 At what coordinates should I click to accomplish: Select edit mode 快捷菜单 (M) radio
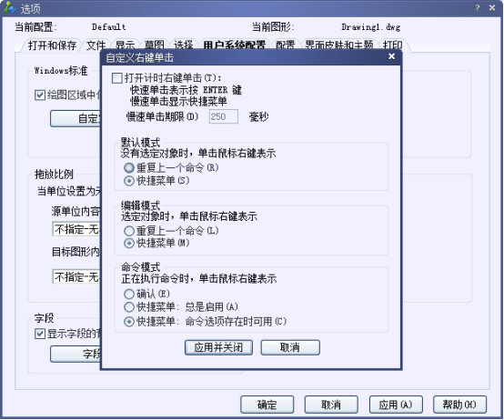click(x=129, y=244)
